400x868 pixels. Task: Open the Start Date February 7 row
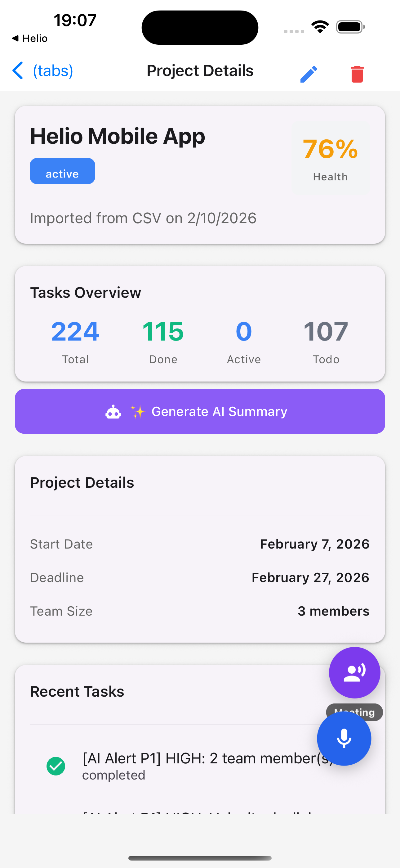200,544
